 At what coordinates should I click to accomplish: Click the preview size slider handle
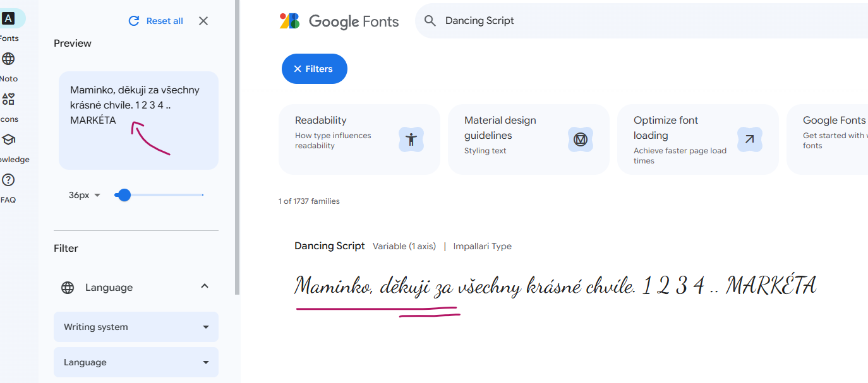pyautogui.click(x=124, y=195)
